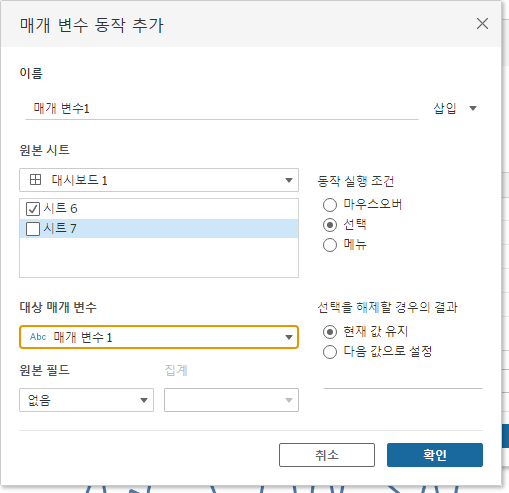Click the 이름 text field with 매개 변수1
509x493 pixels.
click(x=222, y=109)
